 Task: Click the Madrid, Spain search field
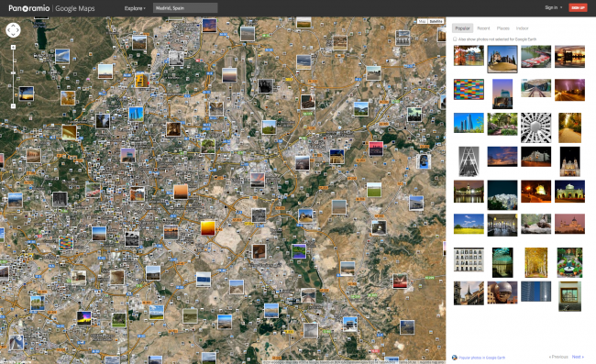coord(185,8)
